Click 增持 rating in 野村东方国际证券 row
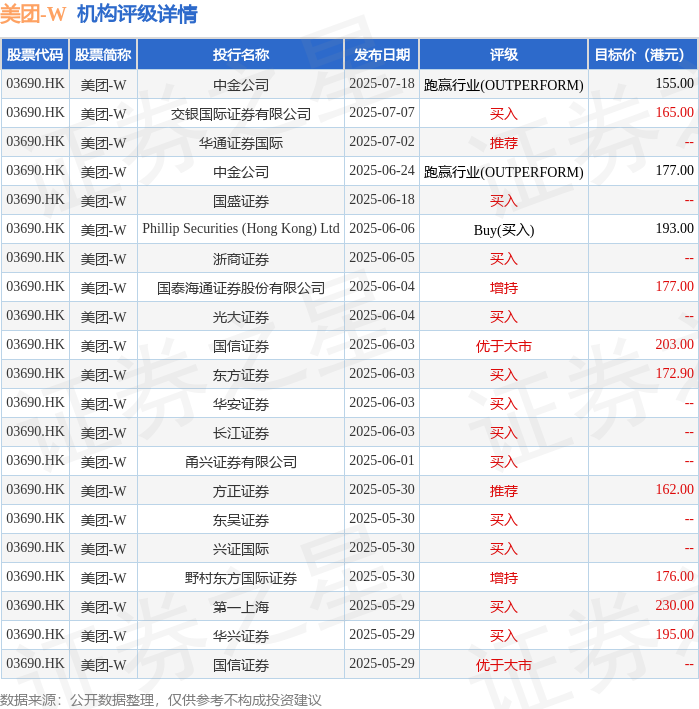This screenshot has height=709, width=699. pos(504,578)
